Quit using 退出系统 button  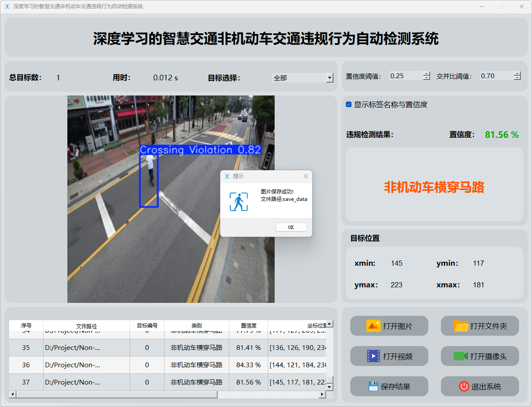(480, 386)
